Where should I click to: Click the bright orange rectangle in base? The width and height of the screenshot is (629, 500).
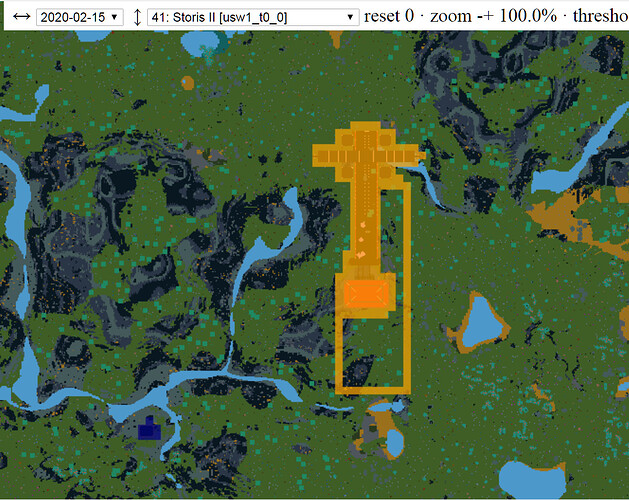tap(365, 295)
